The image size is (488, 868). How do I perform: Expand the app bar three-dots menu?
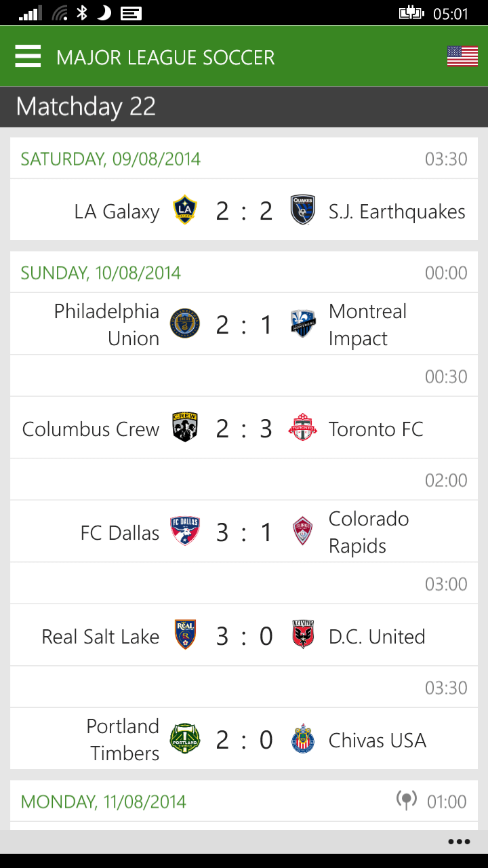pos(459,842)
